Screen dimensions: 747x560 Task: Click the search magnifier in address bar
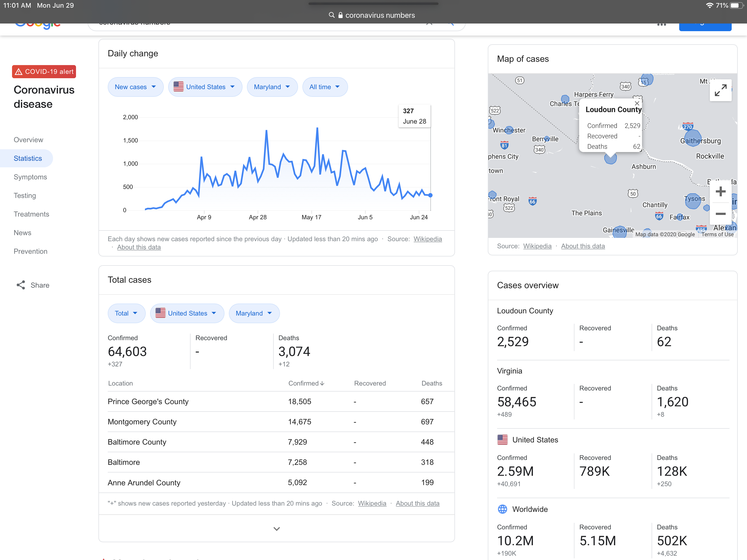(332, 15)
